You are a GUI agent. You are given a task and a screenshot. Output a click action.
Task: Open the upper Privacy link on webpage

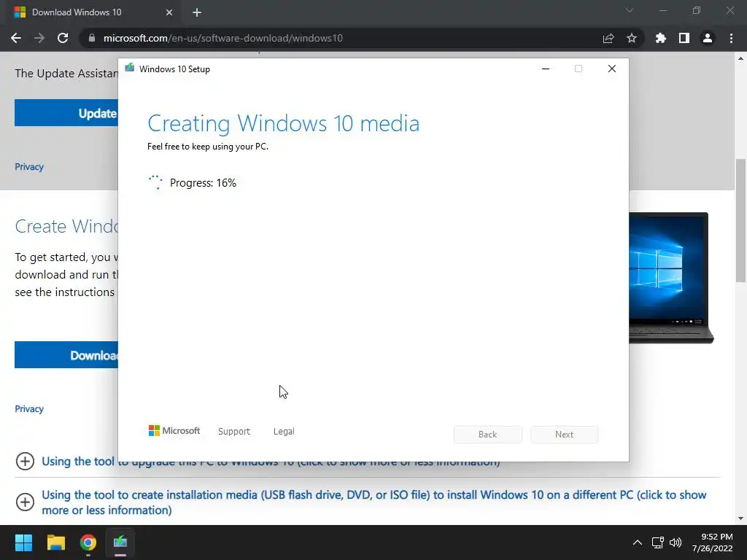click(x=29, y=167)
